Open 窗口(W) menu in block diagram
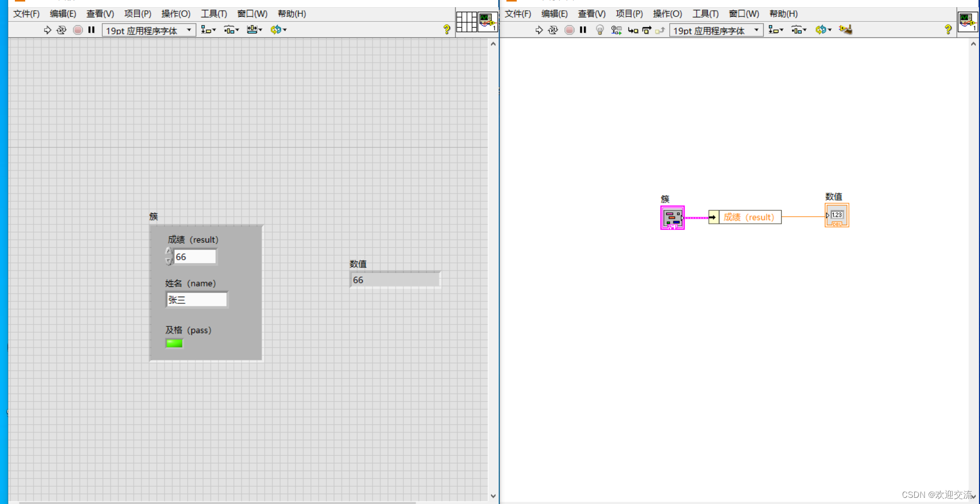This screenshot has width=980, height=504. pos(744,14)
